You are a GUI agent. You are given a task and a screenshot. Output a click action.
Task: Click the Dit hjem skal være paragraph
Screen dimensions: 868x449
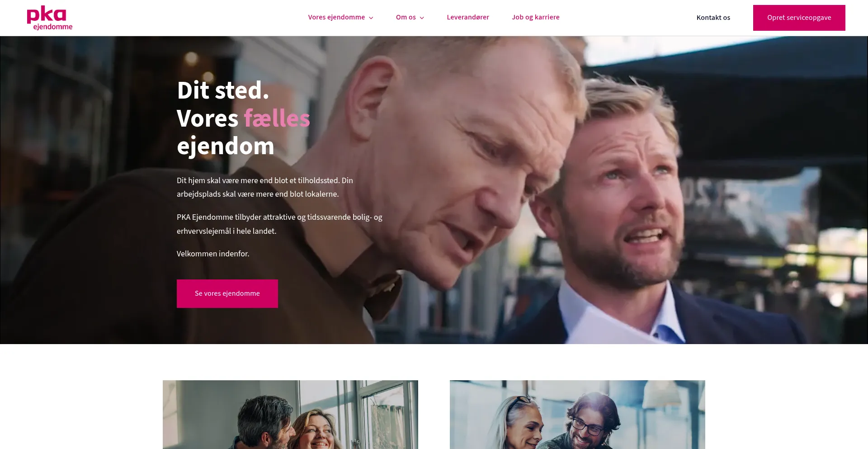tap(265, 187)
